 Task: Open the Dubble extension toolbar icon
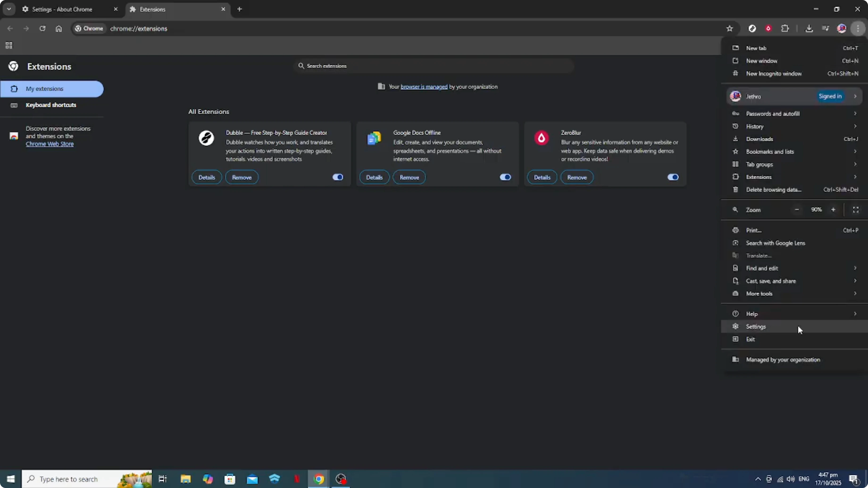point(752,29)
